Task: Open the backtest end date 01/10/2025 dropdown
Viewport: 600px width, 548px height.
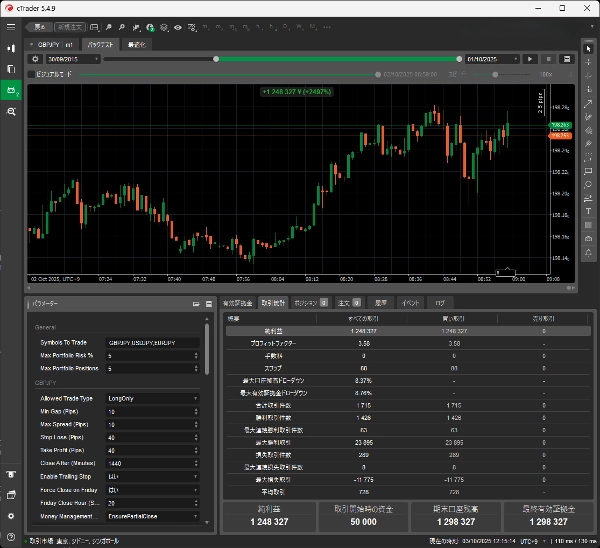Action: (492, 59)
